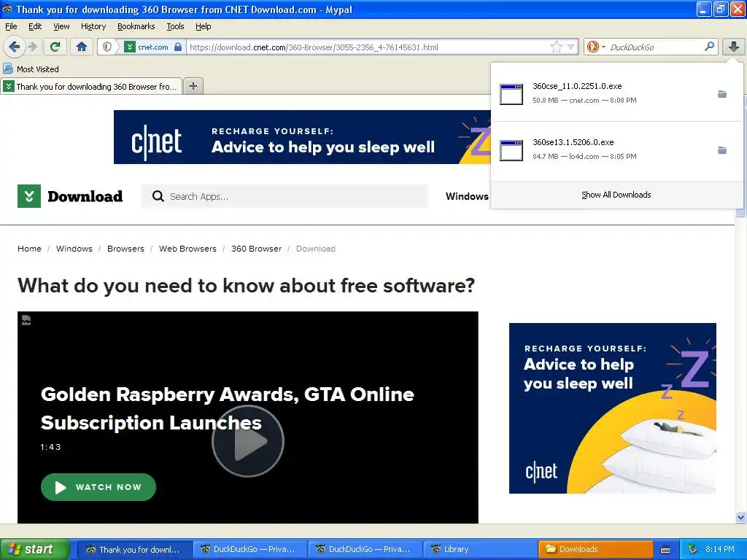This screenshot has width=747, height=560.
Task: Click the forward navigation arrow
Action: tap(32, 47)
